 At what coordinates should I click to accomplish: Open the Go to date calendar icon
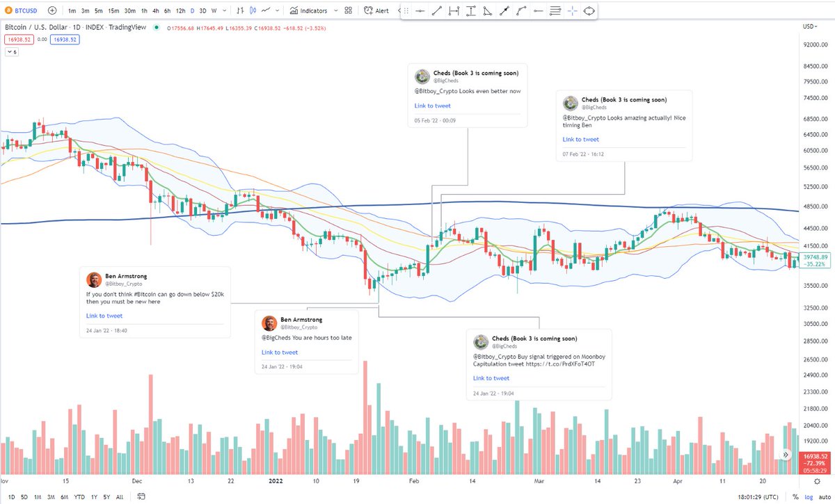pyautogui.click(x=141, y=497)
